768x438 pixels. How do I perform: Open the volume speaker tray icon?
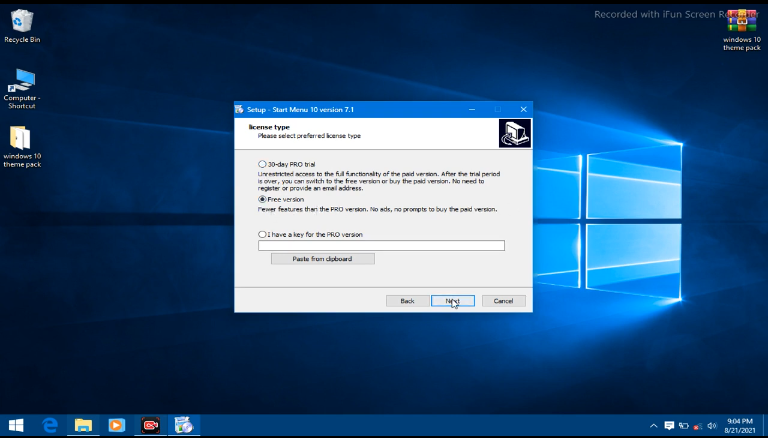tap(712, 426)
